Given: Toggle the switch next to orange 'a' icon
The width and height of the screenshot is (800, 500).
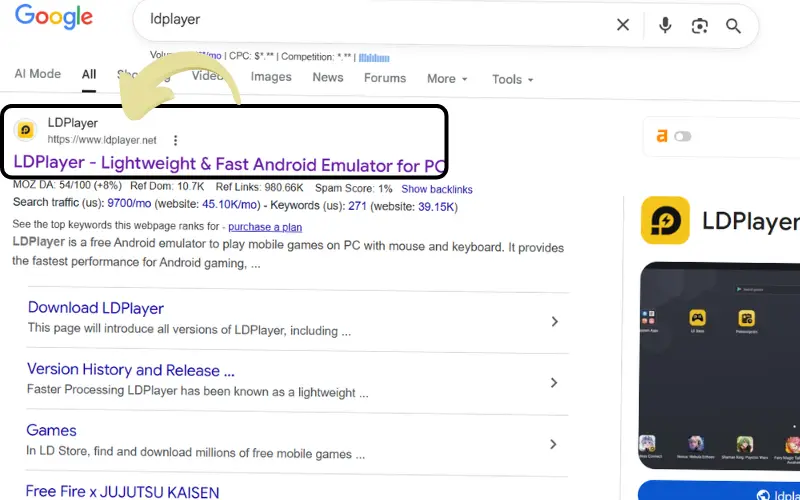Looking at the screenshot, I should [x=684, y=136].
